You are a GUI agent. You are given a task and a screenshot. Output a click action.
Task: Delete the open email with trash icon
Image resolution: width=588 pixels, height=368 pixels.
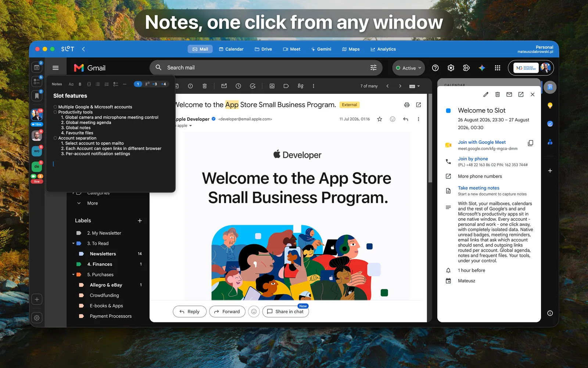point(205,86)
